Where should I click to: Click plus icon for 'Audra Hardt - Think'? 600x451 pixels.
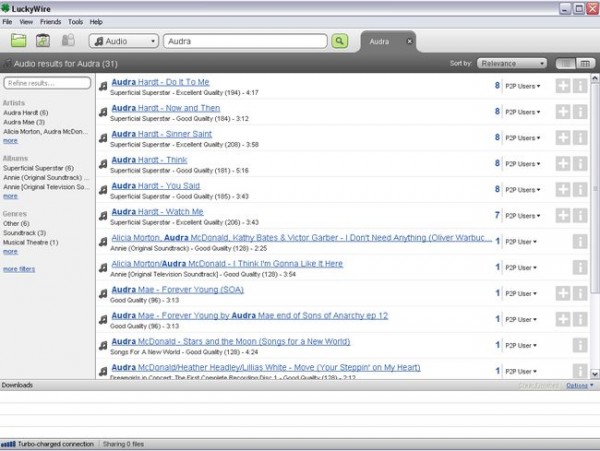[x=563, y=163]
